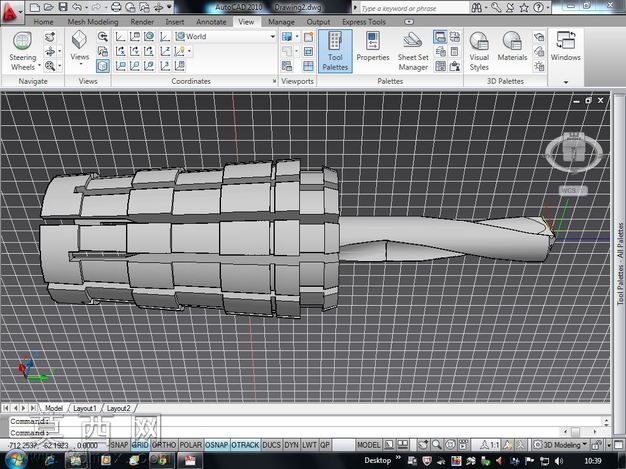This screenshot has width=626, height=469.
Task: Toggle OSNAP object snap
Action: (x=217, y=445)
